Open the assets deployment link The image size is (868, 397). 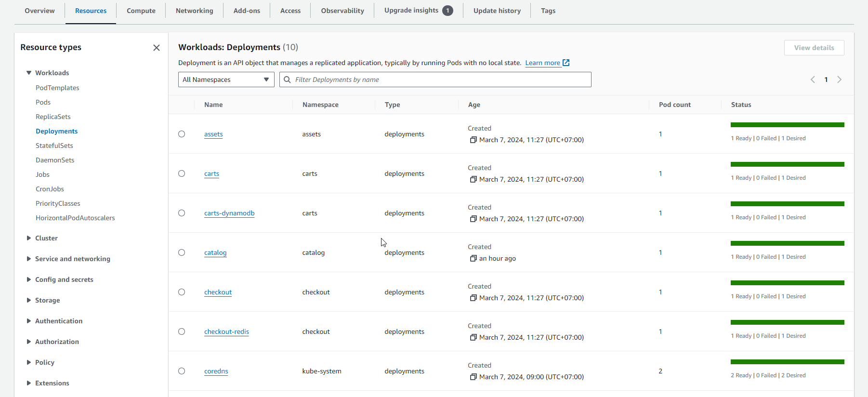[213, 134]
